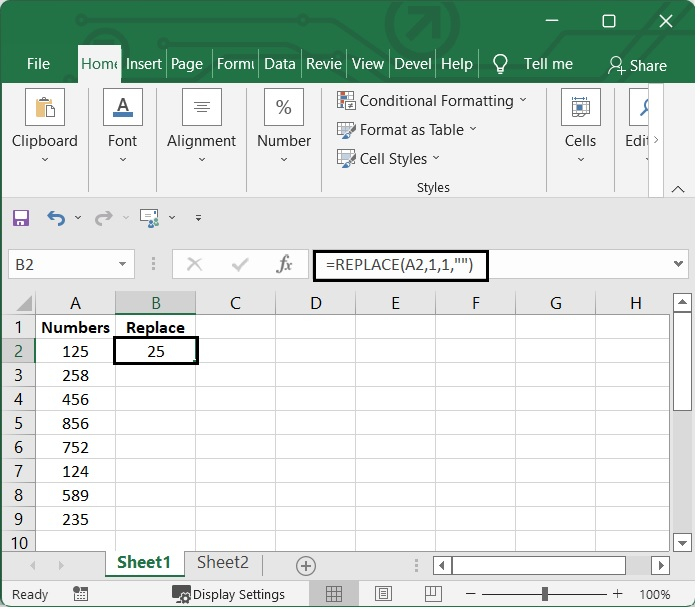Image resolution: width=700 pixels, height=611 pixels.
Task: Switch to the Help tab
Action: pos(457,64)
